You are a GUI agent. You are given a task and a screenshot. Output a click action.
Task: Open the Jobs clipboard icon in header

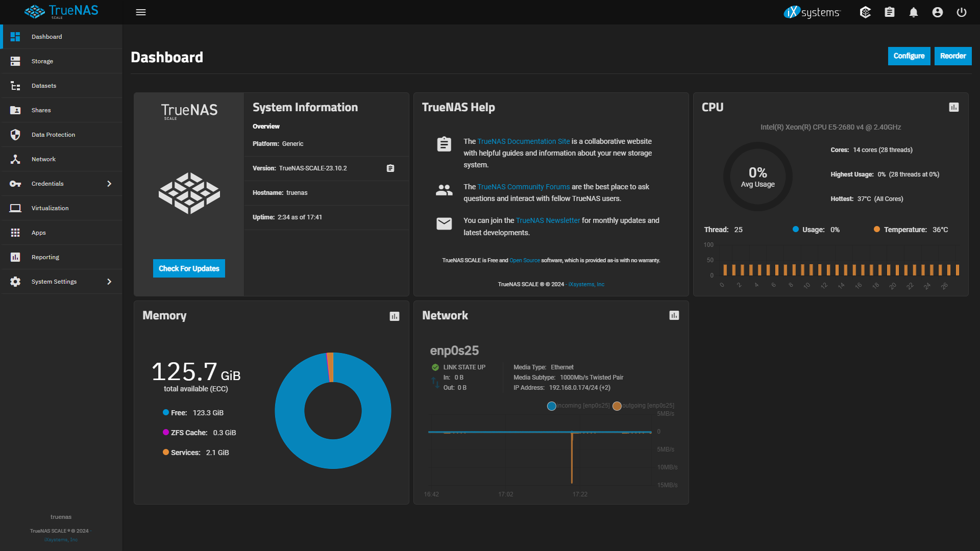[890, 12]
